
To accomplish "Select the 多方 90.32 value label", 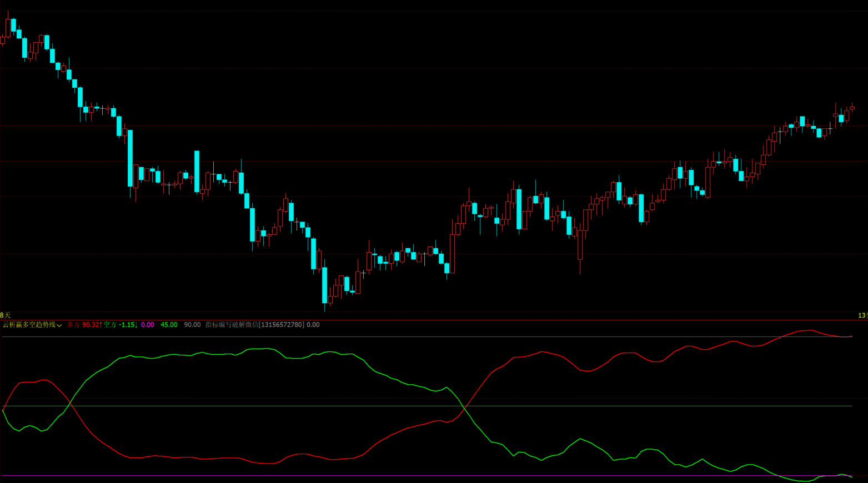I will [83, 325].
